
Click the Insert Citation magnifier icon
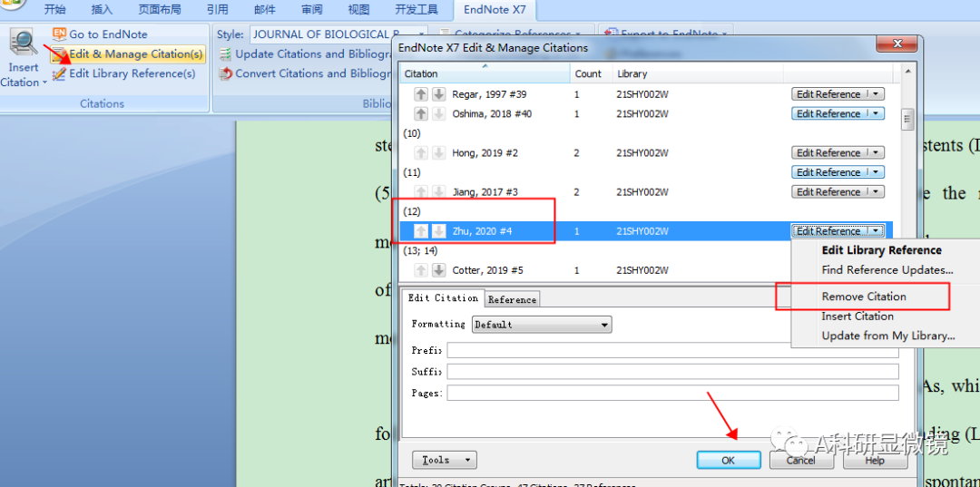pyautogui.click(x=23, y=44)
